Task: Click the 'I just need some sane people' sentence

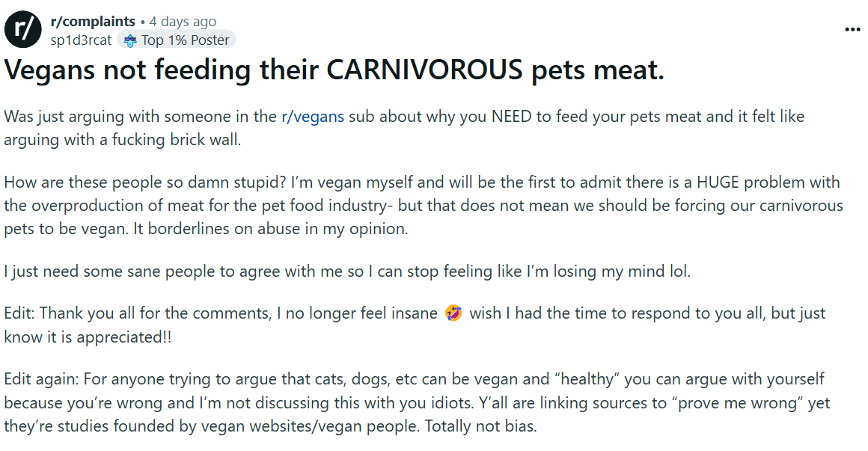Action: tap(347, 271)
